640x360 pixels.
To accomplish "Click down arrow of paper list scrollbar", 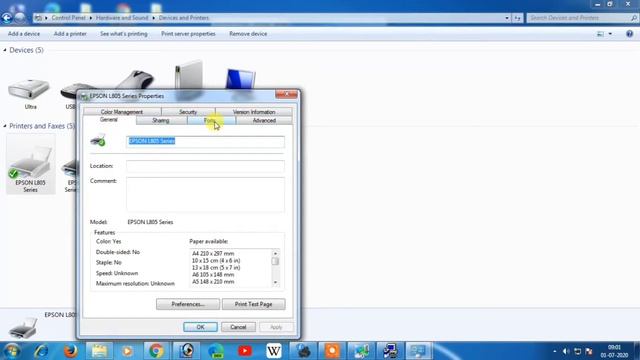I will (276, 282).
